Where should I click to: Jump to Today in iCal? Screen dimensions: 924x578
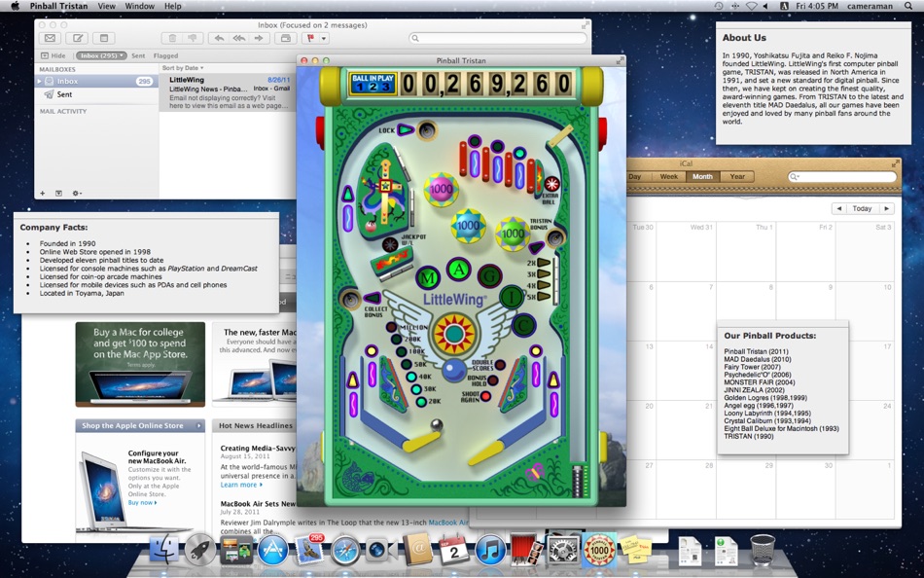(x=862, y=208)
